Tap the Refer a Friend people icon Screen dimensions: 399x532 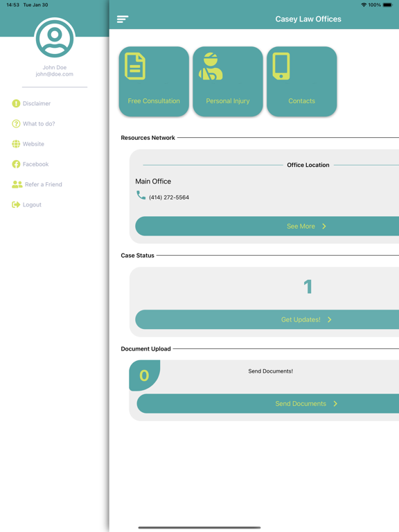click(x=17, y=184)
